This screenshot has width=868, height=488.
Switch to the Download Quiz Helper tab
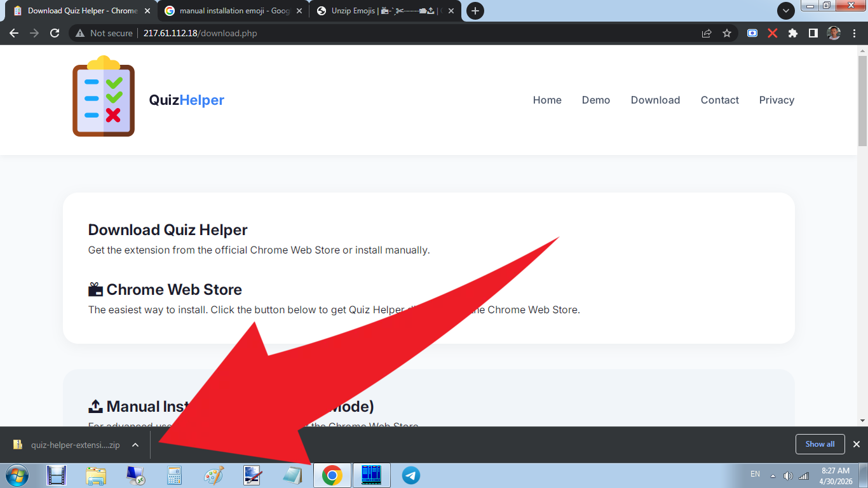[83, 11]
